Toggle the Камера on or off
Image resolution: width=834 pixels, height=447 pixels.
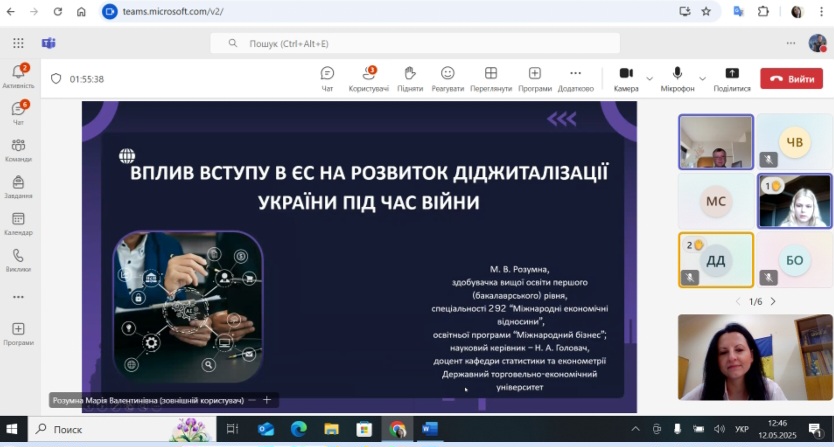click(x=626, y=78)
